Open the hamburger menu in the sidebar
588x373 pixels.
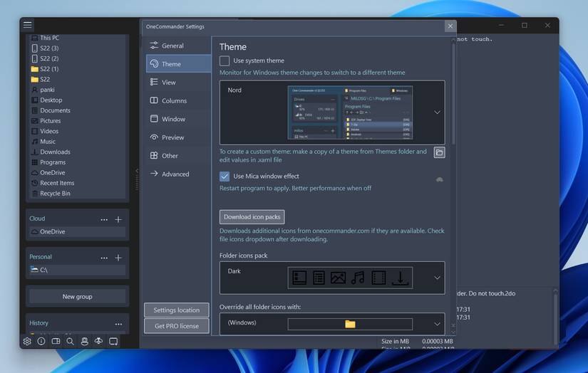pyautogui.click(x=27, y=25)
